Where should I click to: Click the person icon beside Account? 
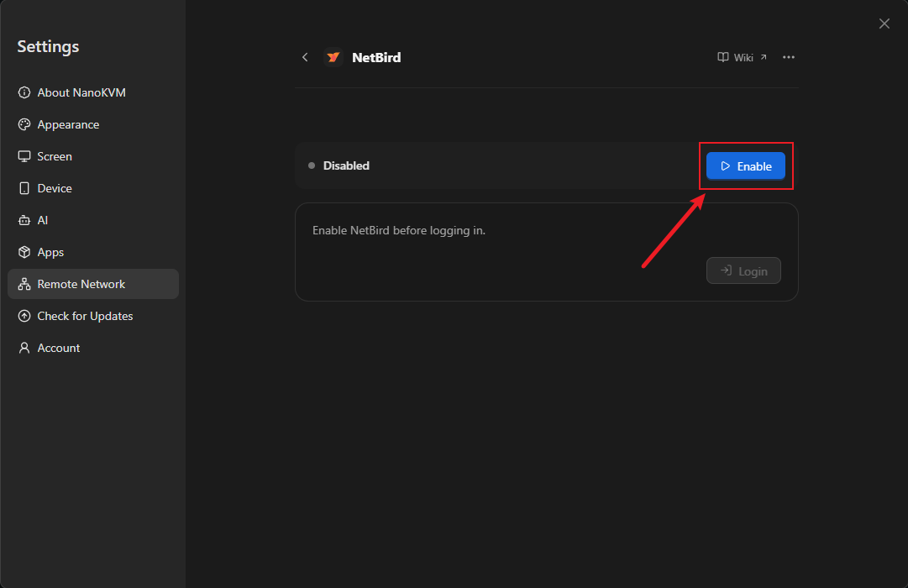(24, 348)
